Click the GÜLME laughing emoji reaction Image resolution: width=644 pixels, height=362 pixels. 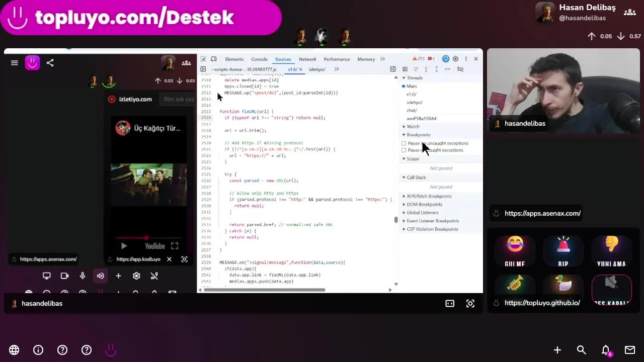(x=515, y=251)
